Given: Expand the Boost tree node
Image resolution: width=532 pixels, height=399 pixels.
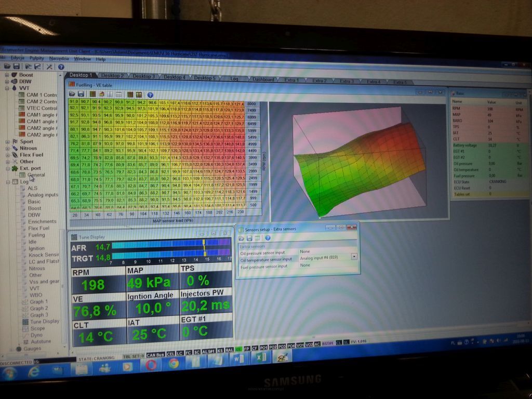Looking at the screenshot, I should pyautogui.click(x=7, y=75).
